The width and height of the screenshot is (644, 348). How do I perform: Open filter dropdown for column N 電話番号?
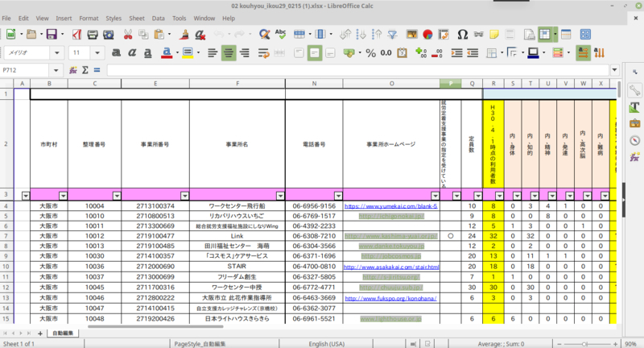pyautogui.click(x=338, y=196)
